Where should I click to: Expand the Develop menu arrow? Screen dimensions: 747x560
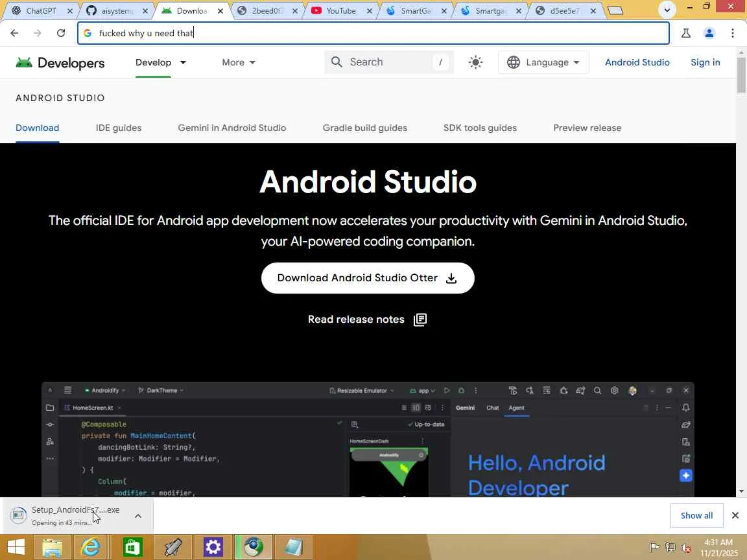pyautogui.click(x=183, y=62)
